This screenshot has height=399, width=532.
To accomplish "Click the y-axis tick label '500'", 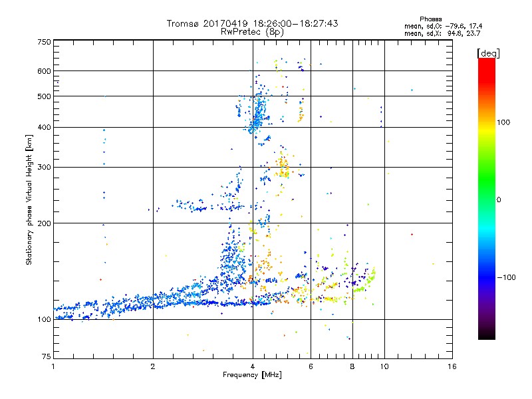I will point(44,96).
